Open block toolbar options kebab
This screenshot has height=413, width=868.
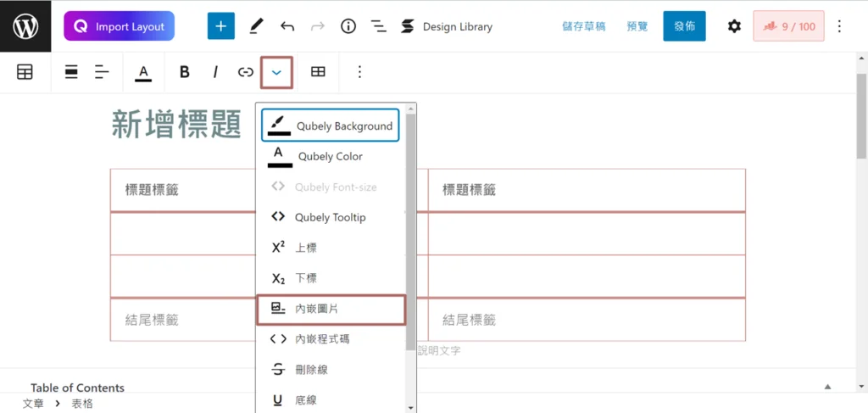359,72
